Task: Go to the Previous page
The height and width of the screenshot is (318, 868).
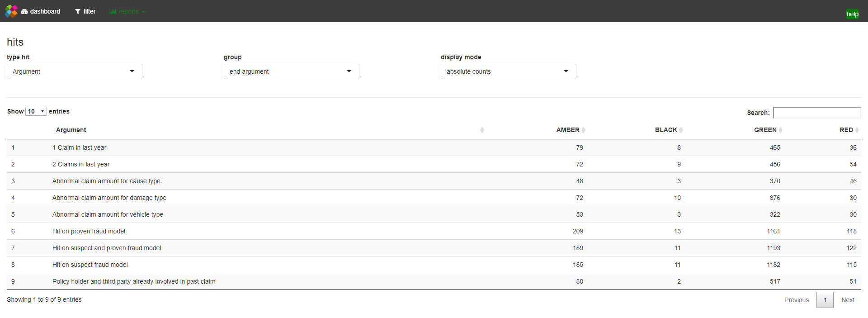Action: click(x=797, y=300)
